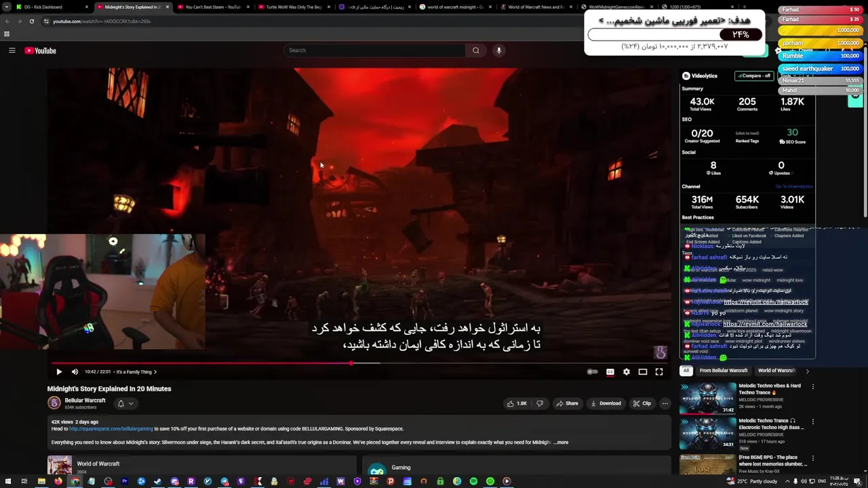Switch to 'World of Warcraft News' tab
This screenshot has height=488, width=868.
pos(536,7)
